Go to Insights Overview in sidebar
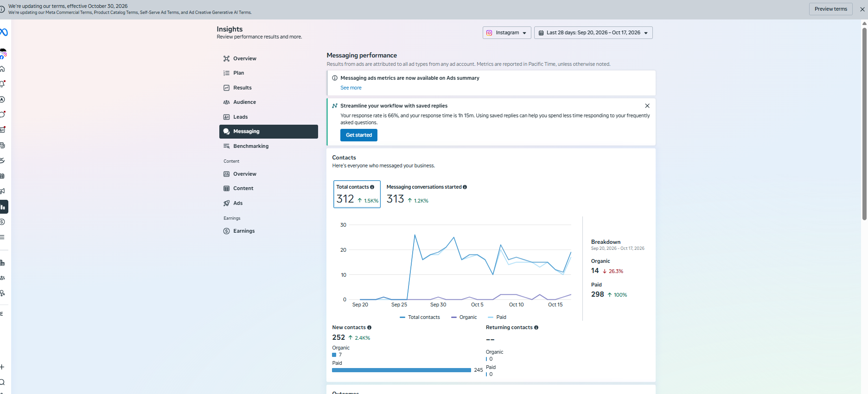 coord(268,58)
